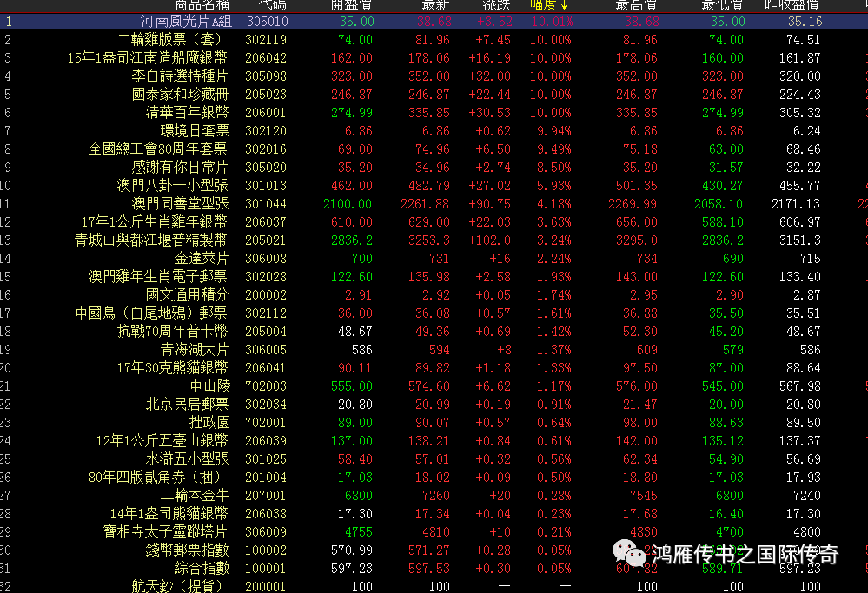Click 17年1公斤生肖雞年銀幣 entry
The width and height of the screenshot is (868, 593).
point(155,221)
